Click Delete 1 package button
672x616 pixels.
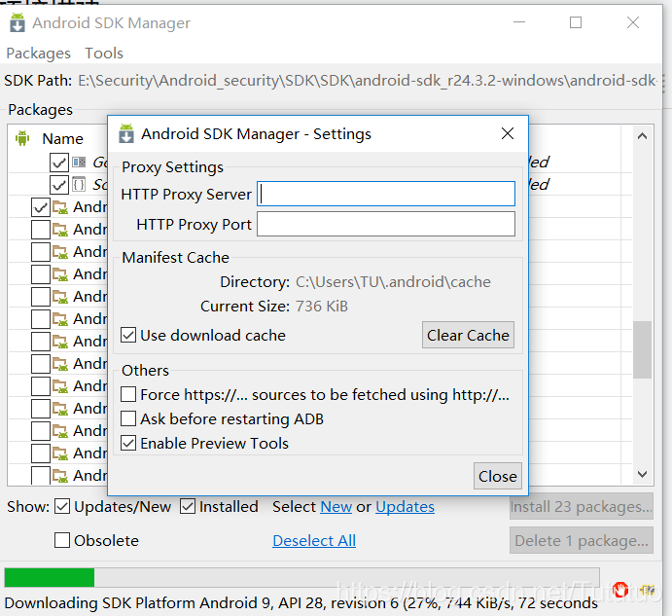582,540
